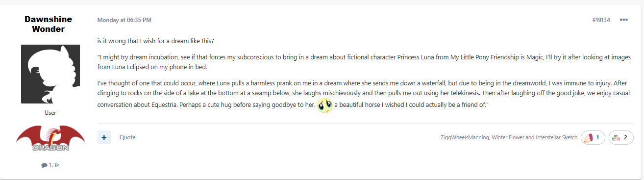Screen dimensions: 644x180
Task: Click the 1.3k post count number
Action: (x=54, y=165)
